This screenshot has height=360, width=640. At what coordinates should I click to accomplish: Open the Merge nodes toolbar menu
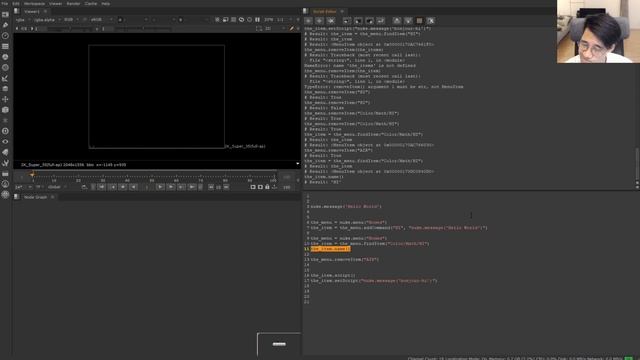click(x=5, y=89)
